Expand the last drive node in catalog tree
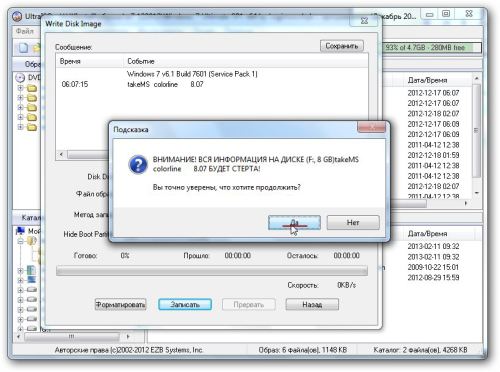This screenshot has height=372, width=500. coord(20,329)
